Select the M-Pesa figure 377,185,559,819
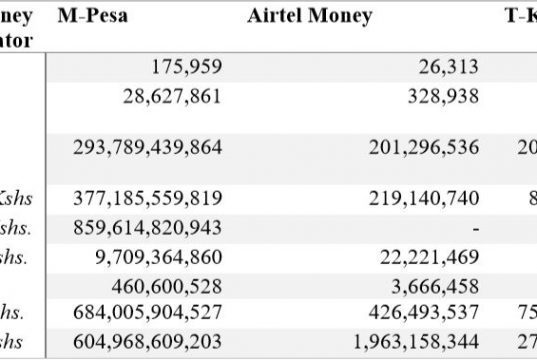 [x=148, y=198]
